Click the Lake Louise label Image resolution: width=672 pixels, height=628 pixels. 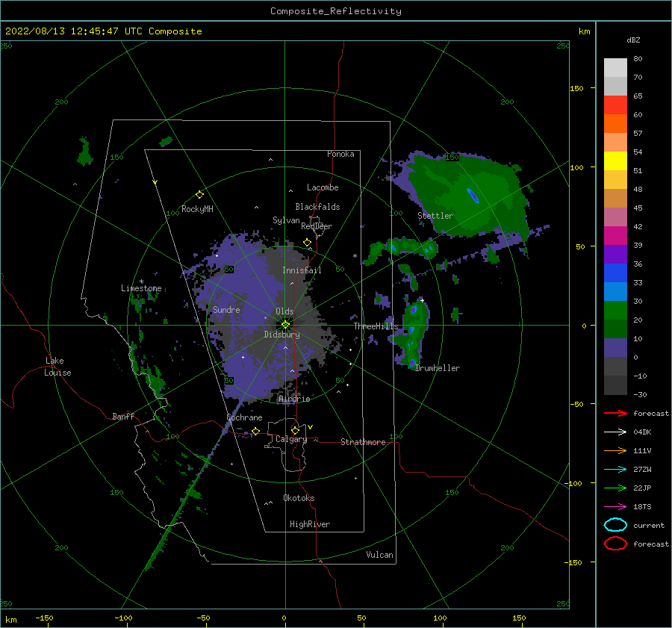57,367
